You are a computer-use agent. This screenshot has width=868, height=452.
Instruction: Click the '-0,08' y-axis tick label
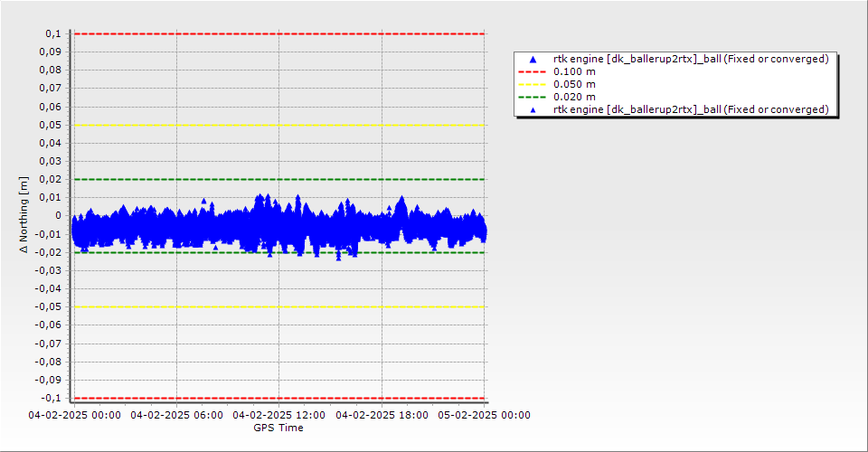[48, 362]
